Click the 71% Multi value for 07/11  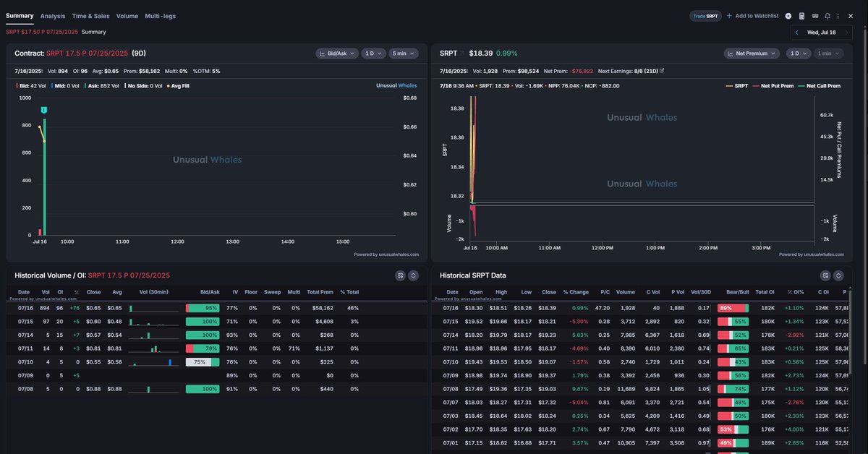pos(294,348)
